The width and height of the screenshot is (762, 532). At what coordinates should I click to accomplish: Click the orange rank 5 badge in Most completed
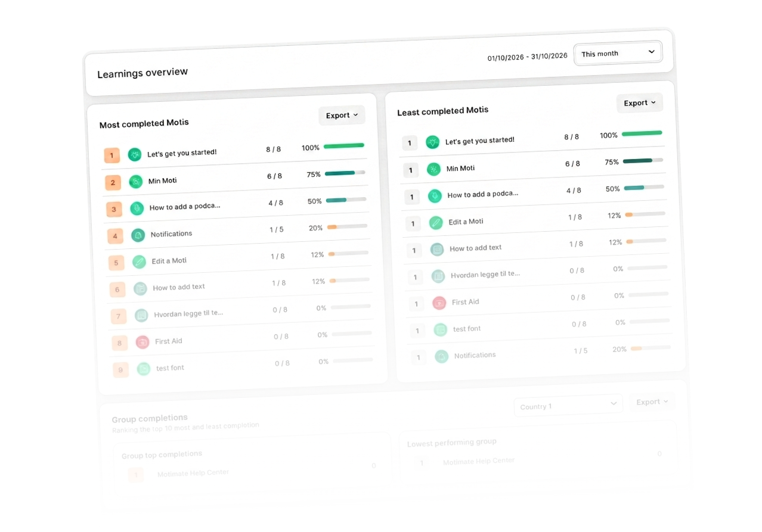coord(116,263)
